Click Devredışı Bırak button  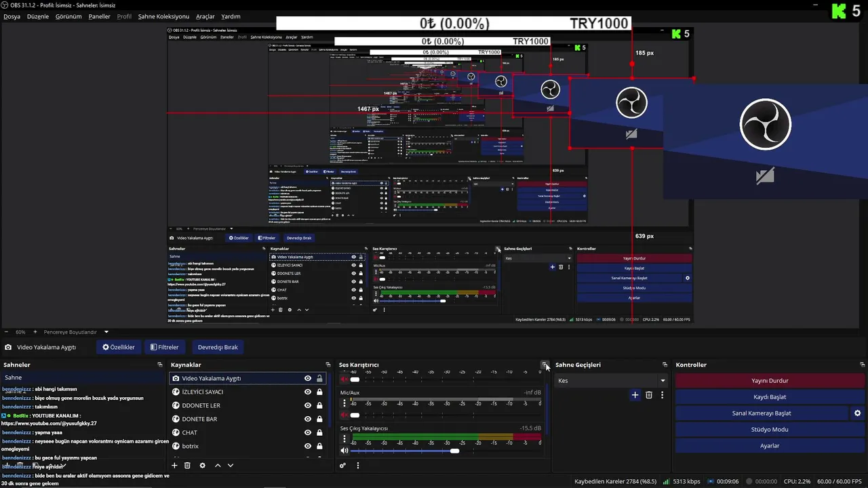pos(218,347)
